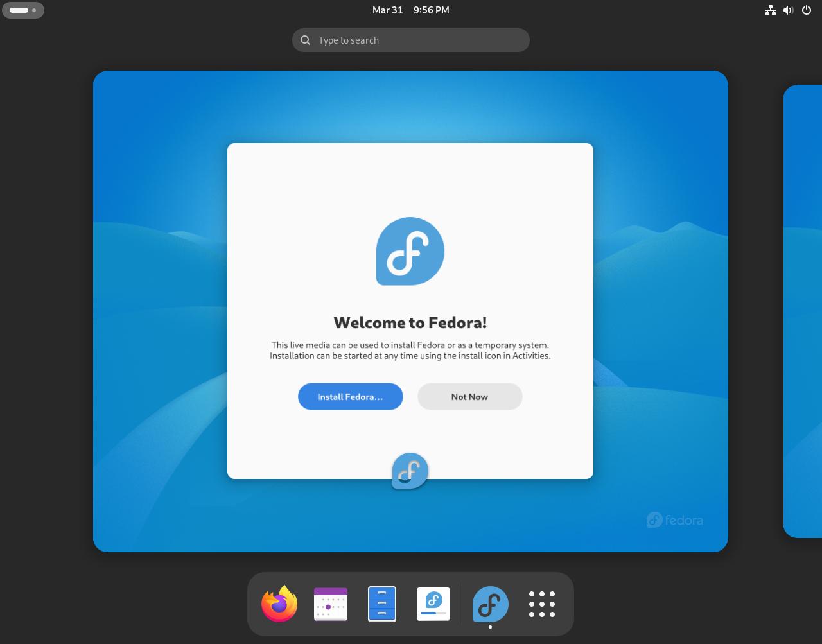Screen dimensions: 822x644
Task: Click the volume speaker icon
Action: (x=789, y=10)
